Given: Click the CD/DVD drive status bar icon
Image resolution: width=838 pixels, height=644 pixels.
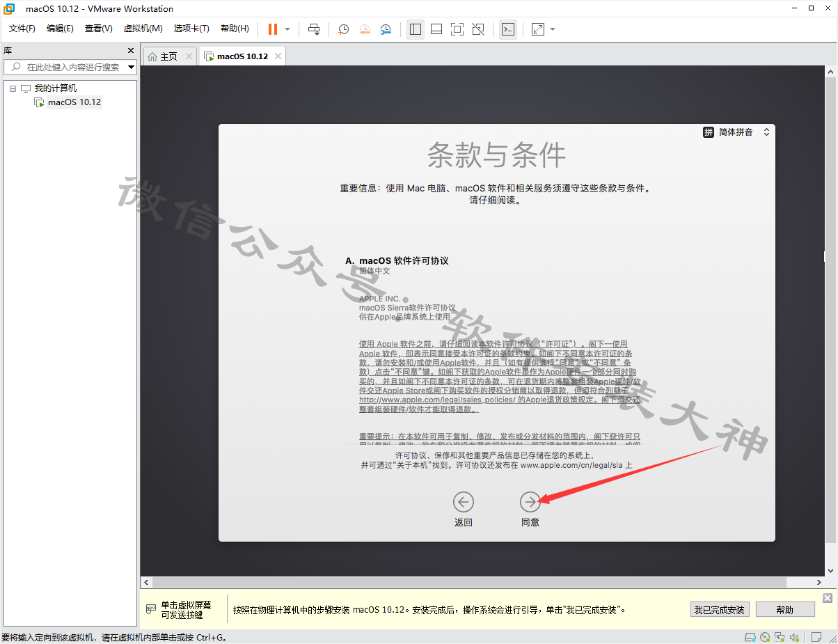Looking at the screenshot, I should (x=765, y=637).
